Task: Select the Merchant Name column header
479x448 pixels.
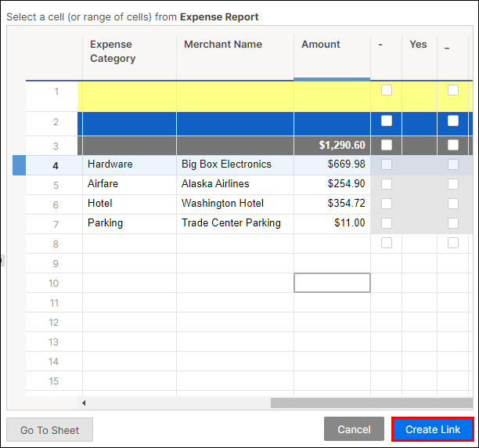Action: (235, 52)
